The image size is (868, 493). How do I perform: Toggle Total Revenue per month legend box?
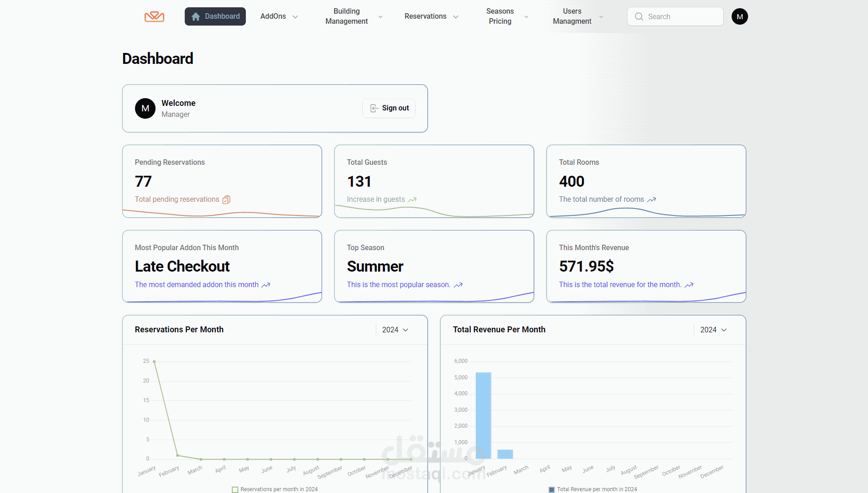point(551,489)
